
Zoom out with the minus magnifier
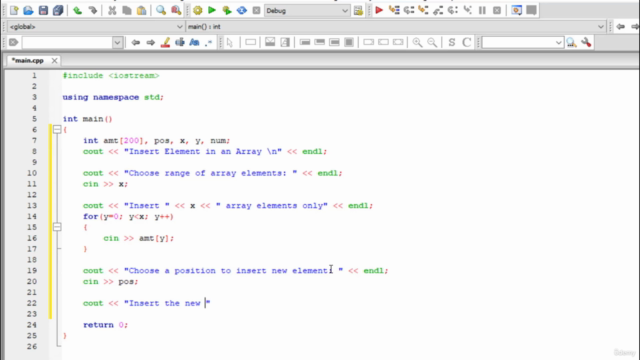(432, 42)
